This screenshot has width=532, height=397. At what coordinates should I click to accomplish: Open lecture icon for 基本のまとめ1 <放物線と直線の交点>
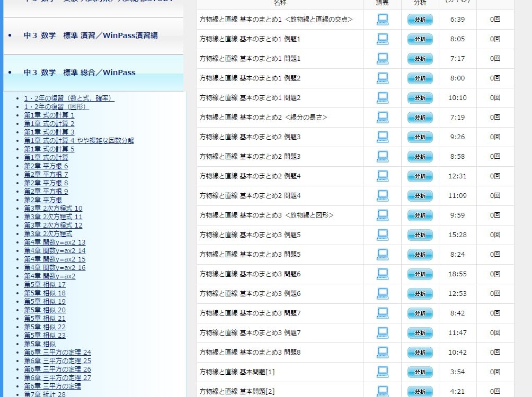(x=383, y=20)
